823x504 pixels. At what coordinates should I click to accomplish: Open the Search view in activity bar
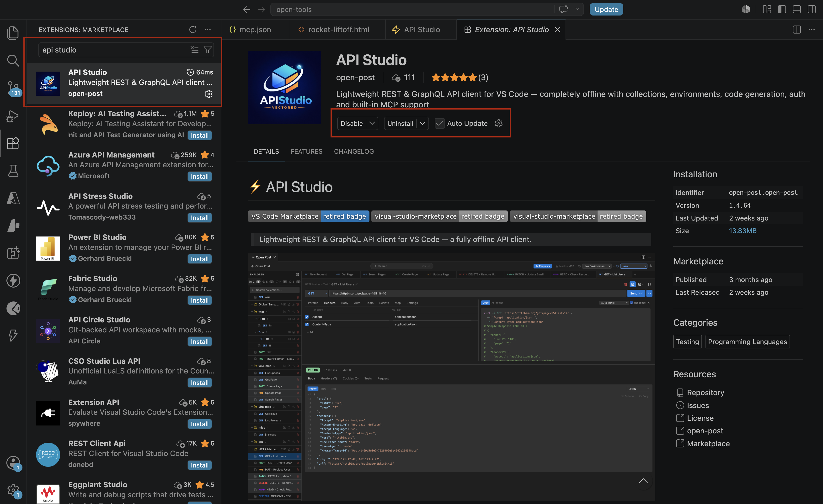click(x=13, y=60)
